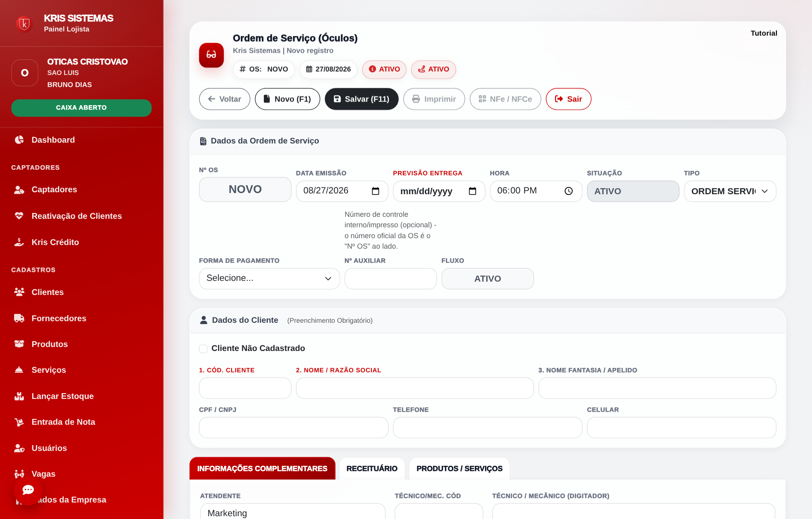812x519 pixels.
Task: Open the Forma de Pagamento dropdown
Action: (269, 278)
